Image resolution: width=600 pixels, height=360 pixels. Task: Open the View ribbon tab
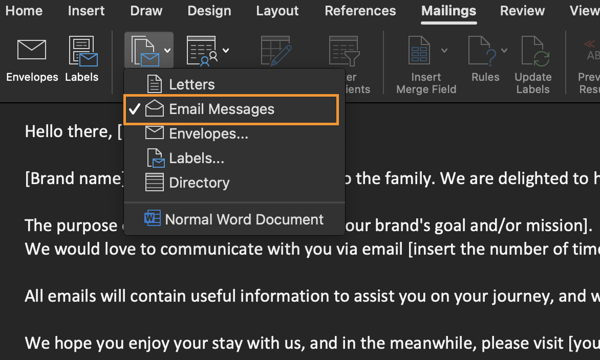point(585,11)
